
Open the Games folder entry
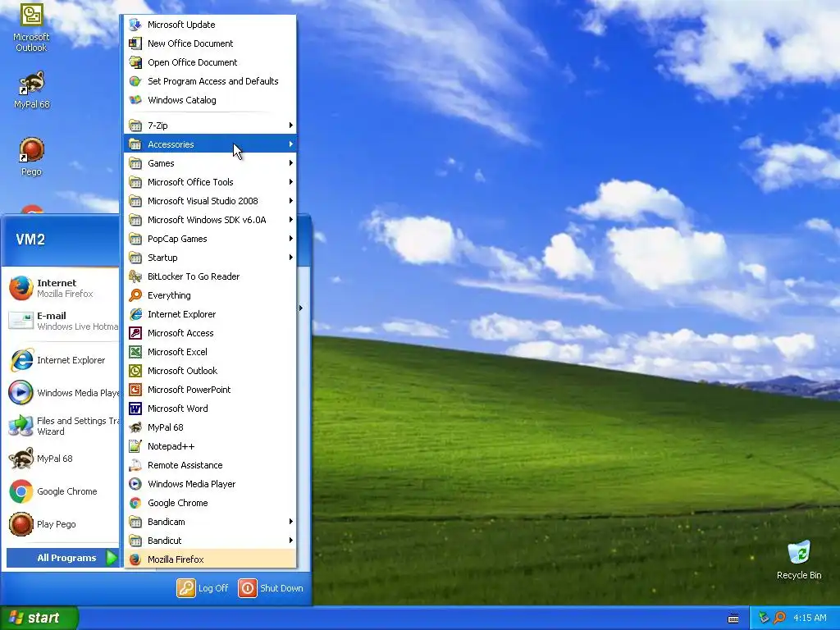tap(210, 163)
